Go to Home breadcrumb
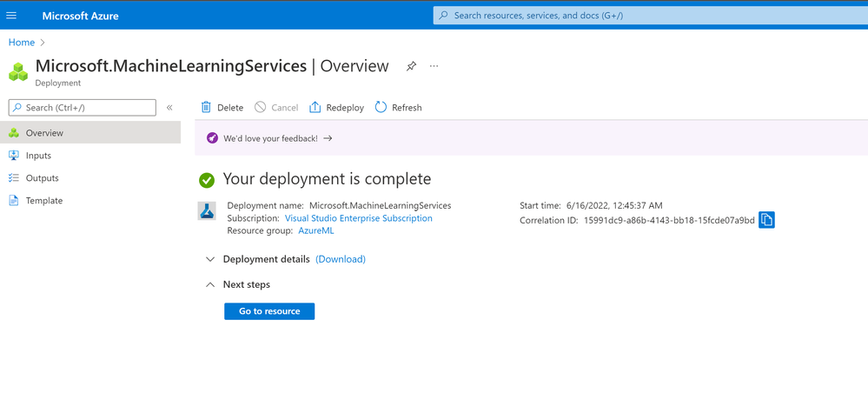The height and width of the screenshot is (420, 868). (22, 43)
